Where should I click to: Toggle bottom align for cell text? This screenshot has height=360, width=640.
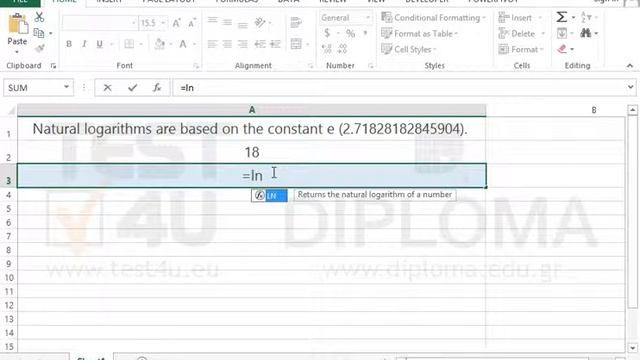(243, 24)
